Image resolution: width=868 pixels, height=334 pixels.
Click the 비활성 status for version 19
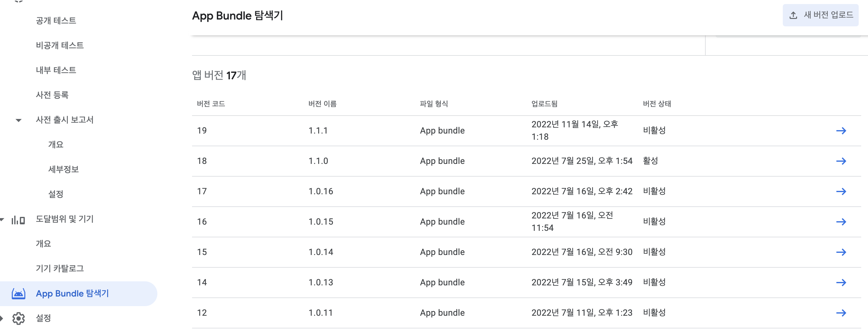point(654,130)
